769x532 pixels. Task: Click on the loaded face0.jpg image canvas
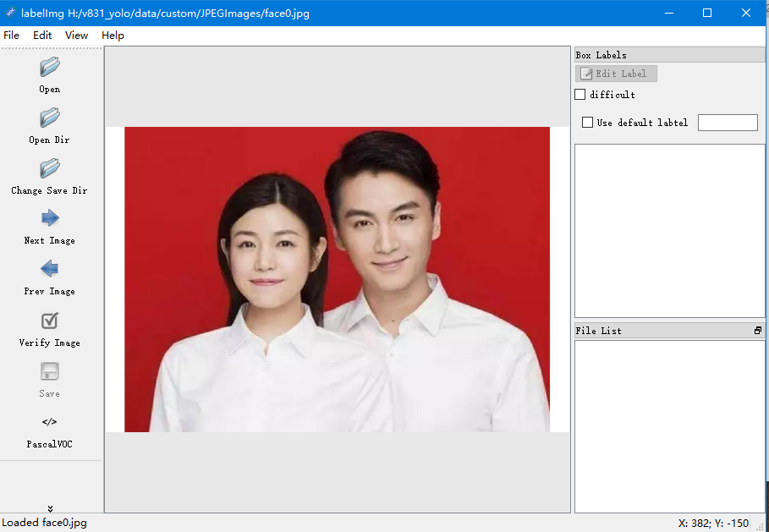point(337,279)
